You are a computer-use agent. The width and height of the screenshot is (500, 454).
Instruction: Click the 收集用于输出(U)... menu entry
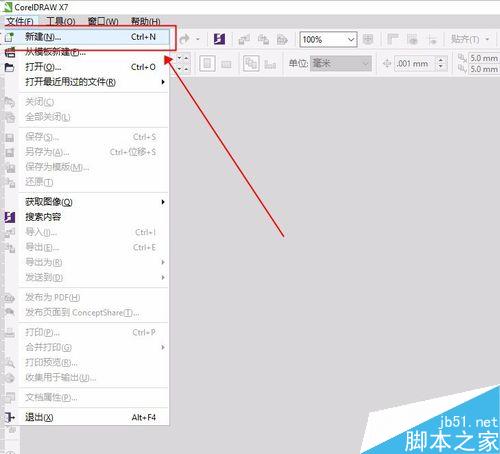(x=87, y=378)
